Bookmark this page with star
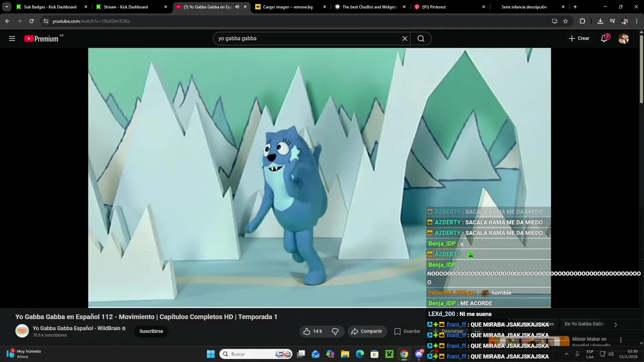Viewport: 644px width, 362px height. pos(566,21)
